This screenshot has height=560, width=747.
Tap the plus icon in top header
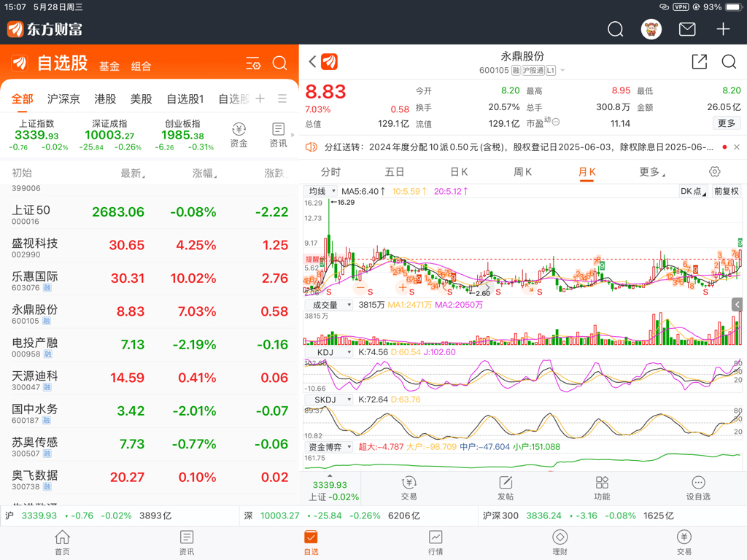(x=723, y=29)
